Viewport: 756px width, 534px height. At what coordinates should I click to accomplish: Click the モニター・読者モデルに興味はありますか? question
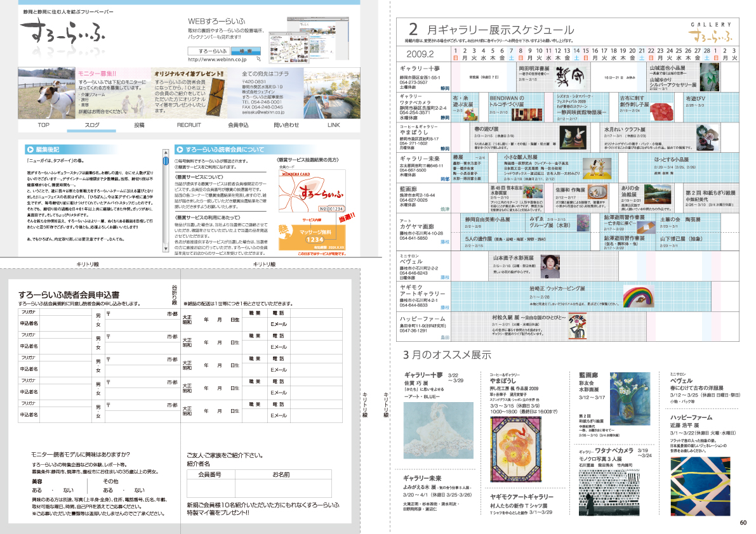click(x=80, y=455)
